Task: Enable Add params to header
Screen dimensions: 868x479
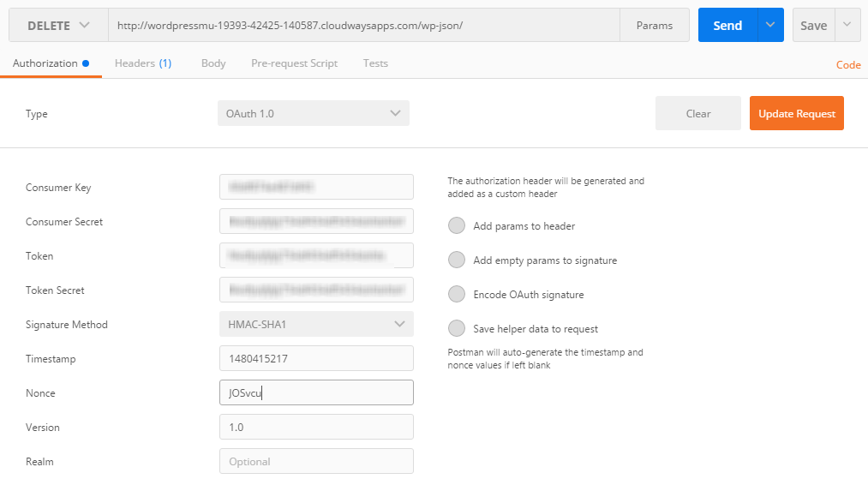Action: (x=457, y=226)
